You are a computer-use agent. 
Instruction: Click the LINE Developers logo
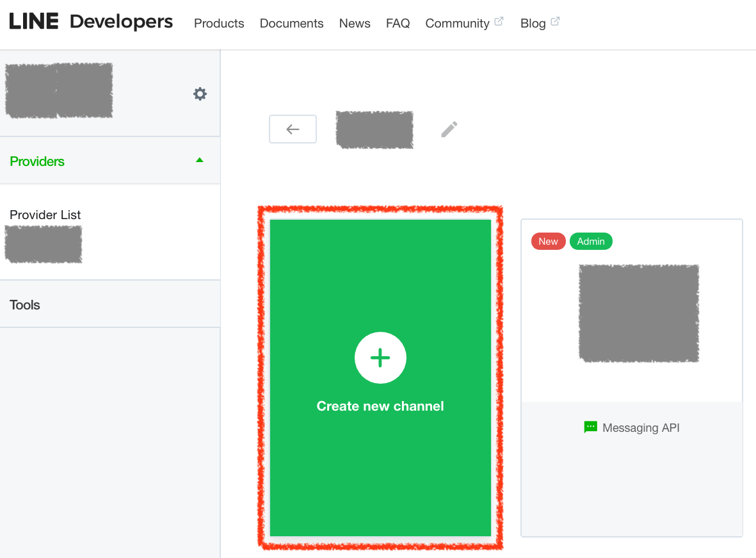click(91, 22)
